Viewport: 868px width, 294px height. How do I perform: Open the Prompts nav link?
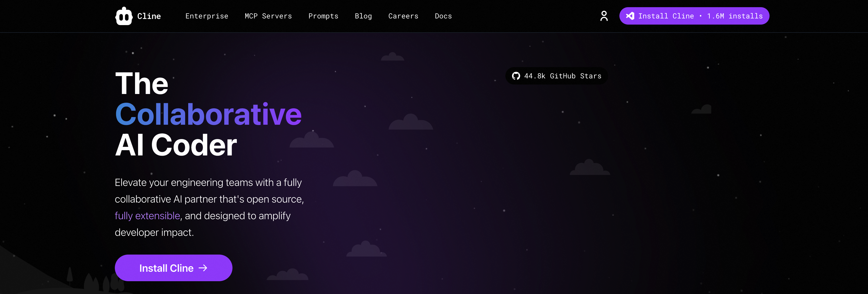[323, 16]
